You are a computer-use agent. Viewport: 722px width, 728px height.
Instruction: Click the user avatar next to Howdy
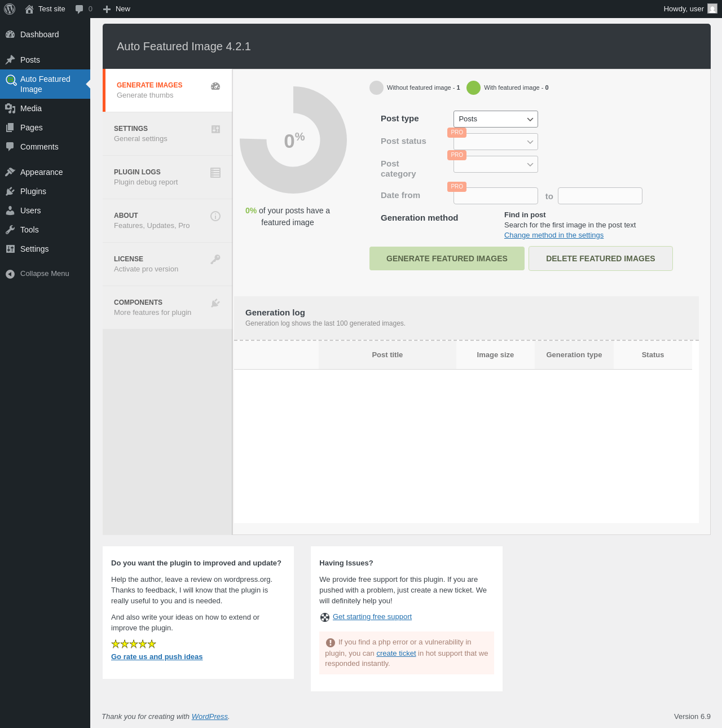coord(712,9)
